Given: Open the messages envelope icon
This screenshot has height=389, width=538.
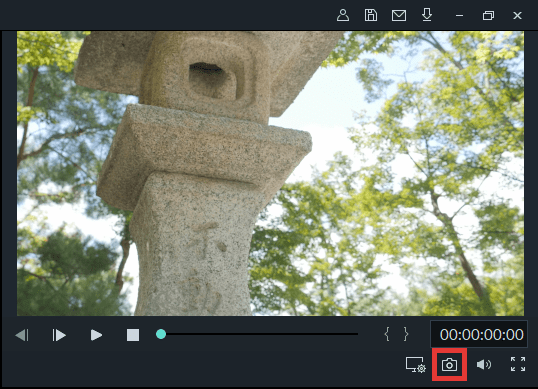Looking at the screenshot, I should 399,15.
